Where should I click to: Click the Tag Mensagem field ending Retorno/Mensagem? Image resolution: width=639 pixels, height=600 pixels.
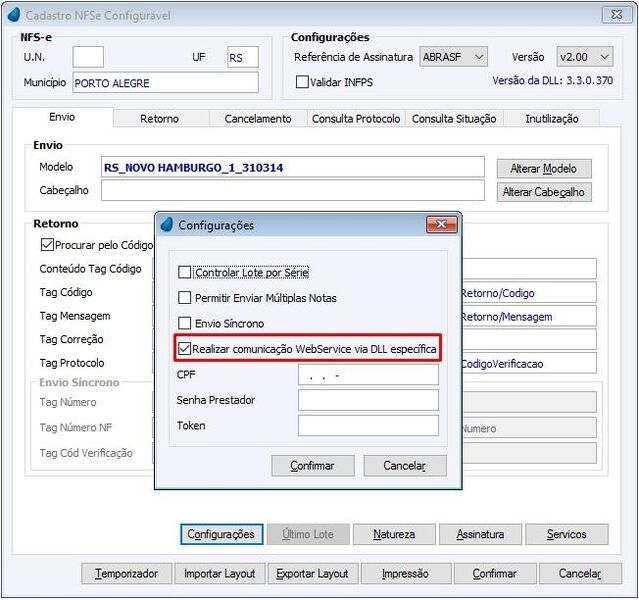click(x=529, y=316)
